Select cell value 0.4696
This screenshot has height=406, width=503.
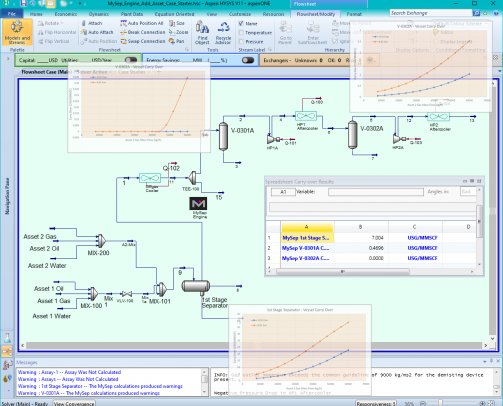361,248
